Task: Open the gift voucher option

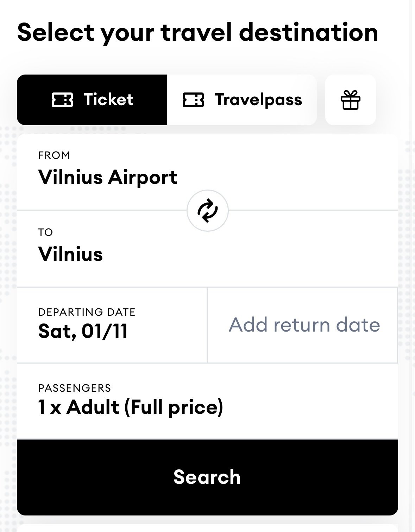Action: pyautogui.click(x=350, y=100)
